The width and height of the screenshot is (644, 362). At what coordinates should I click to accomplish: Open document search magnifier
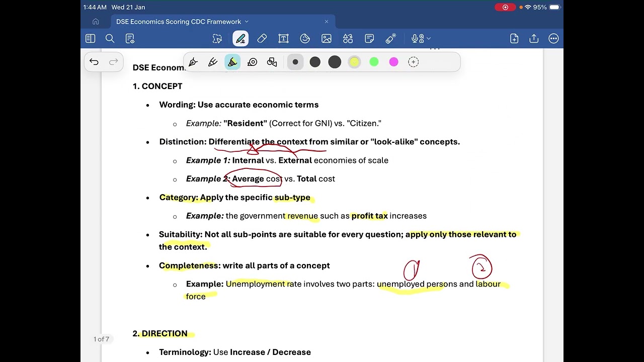click(x=110, y=38)
